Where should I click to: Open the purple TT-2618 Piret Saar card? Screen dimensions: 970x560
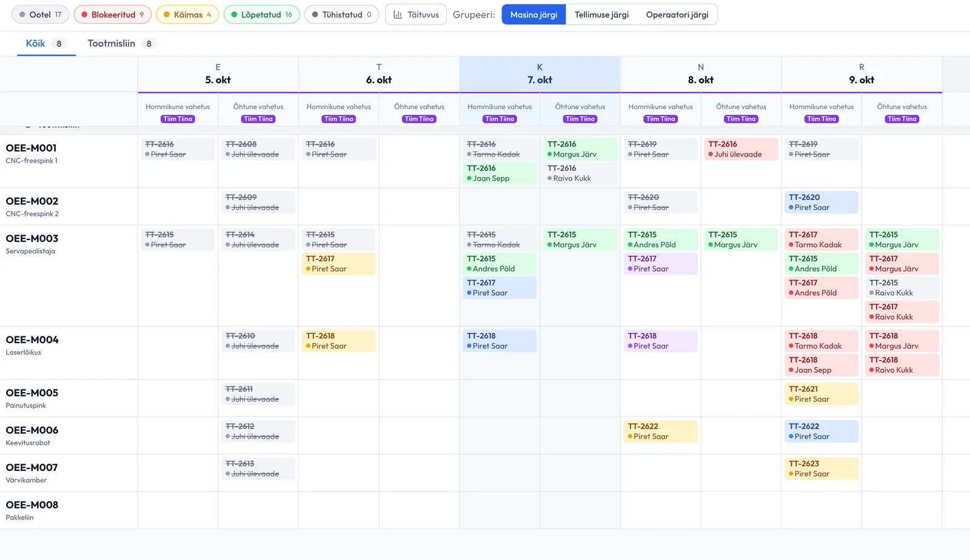pyautogui.click(x=660, y=341)
